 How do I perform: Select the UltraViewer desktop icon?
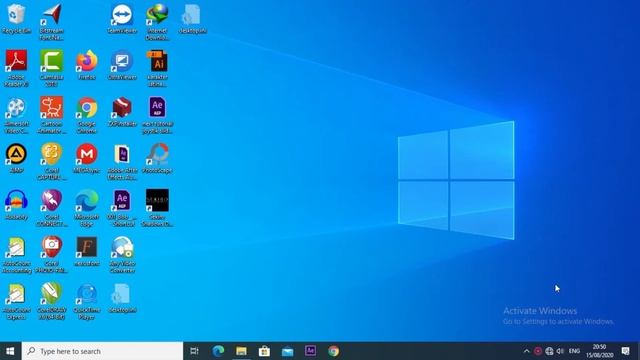pos(122,65)
